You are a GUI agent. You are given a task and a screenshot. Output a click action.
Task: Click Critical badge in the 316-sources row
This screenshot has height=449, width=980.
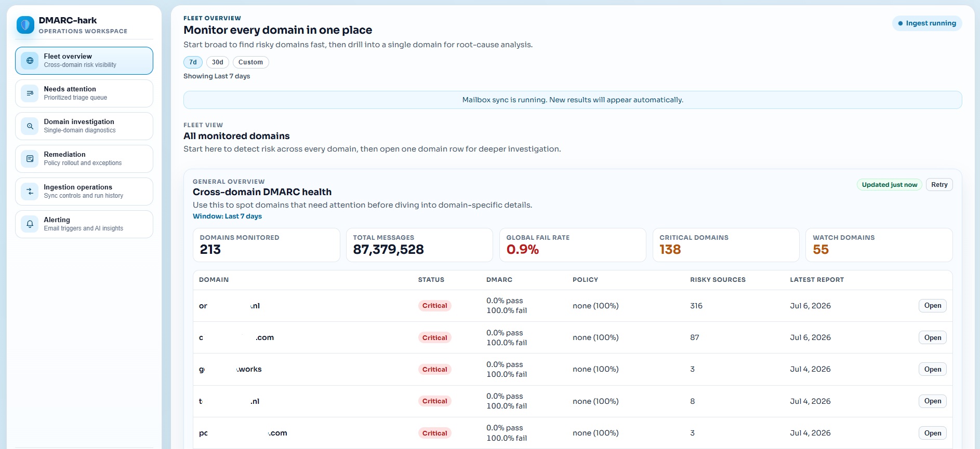point(434,306)
